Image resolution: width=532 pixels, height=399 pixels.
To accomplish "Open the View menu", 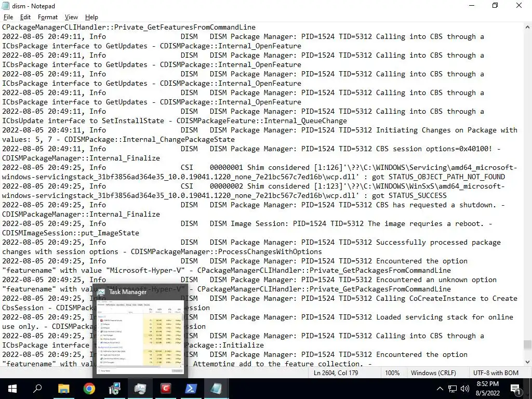I will click(71, 17).
